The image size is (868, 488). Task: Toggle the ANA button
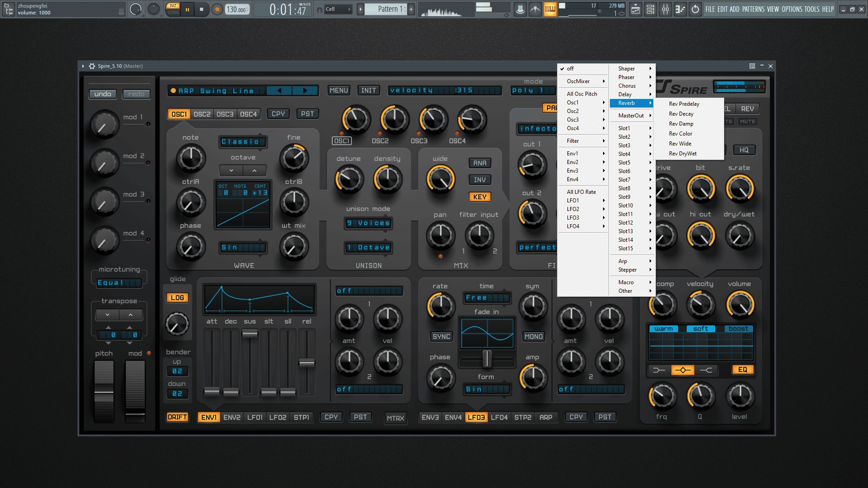click(480, 163)
